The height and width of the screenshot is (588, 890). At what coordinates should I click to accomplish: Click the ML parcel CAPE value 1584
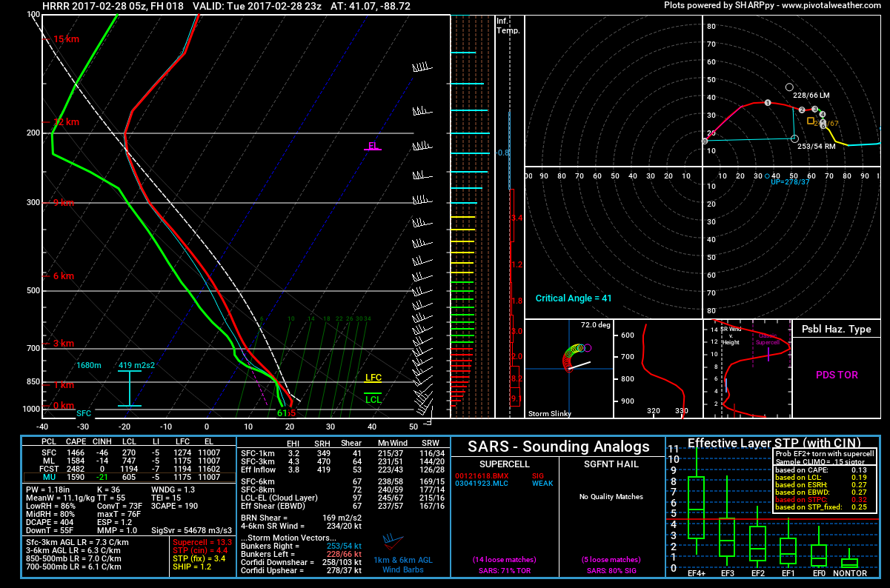[x=76, y=461]
